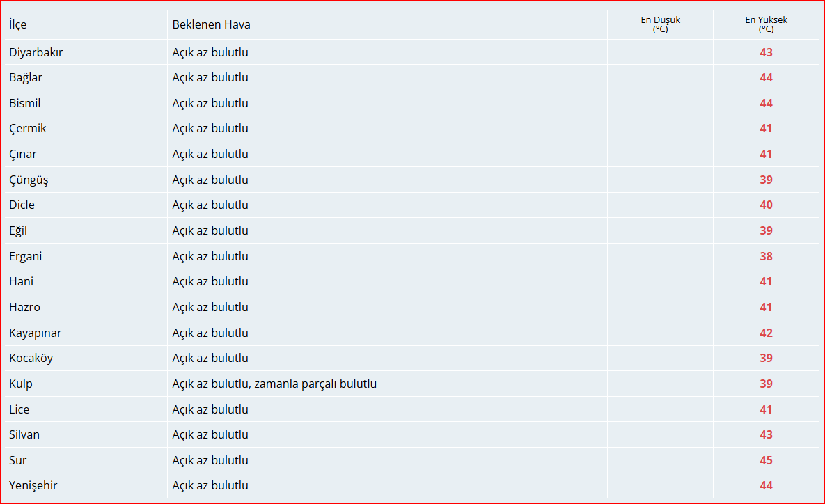Select the Yenişehir district name
This screenshot has height=504, width=825.
pos(33,485)
